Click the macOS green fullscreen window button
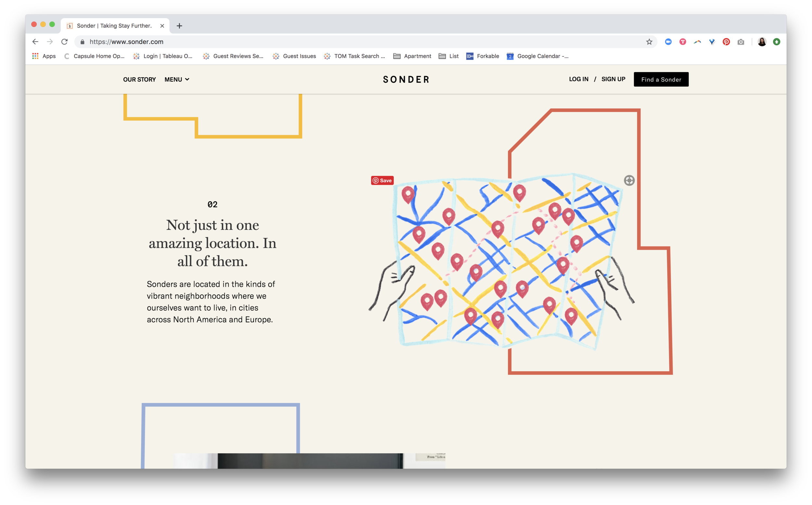Screen dimensions: 812x505 (52, 24)
